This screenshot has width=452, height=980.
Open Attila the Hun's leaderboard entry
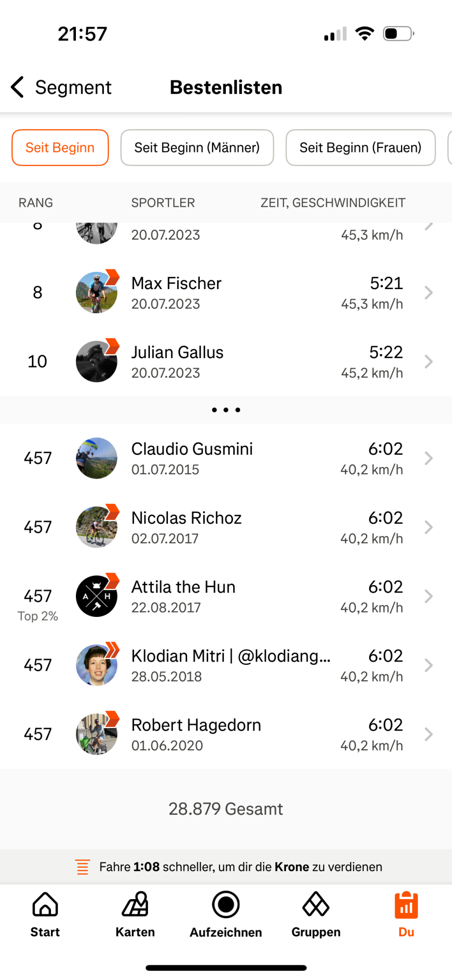pos(226,596)
